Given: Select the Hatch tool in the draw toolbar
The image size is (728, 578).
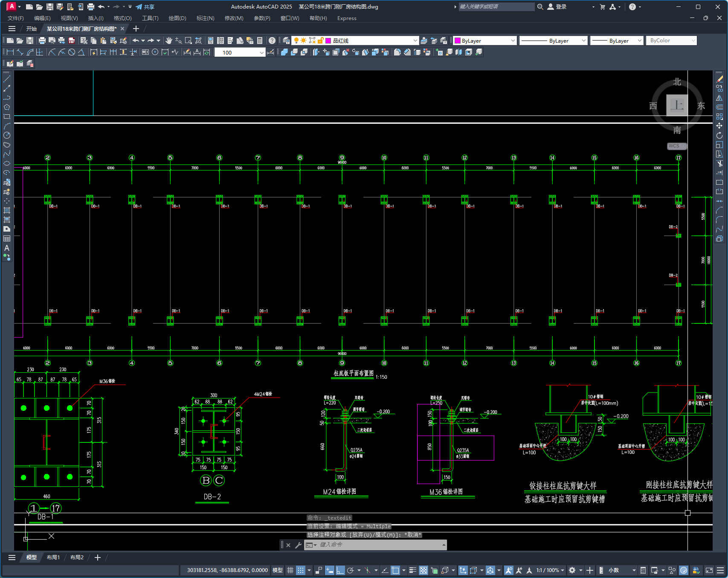Looking at the screenshot, I should pyautogui.click(x=7, y=210).
